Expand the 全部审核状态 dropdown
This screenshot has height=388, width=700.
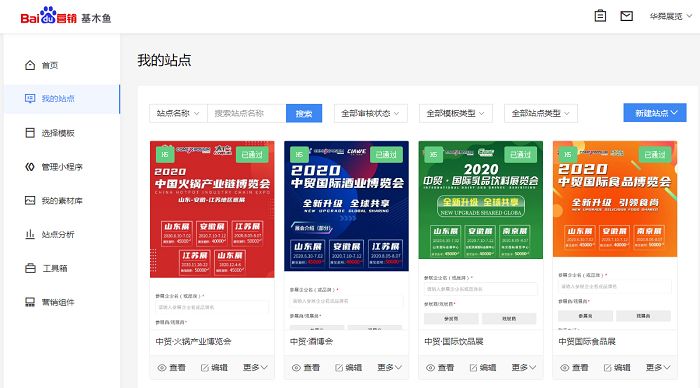(371, 113)
